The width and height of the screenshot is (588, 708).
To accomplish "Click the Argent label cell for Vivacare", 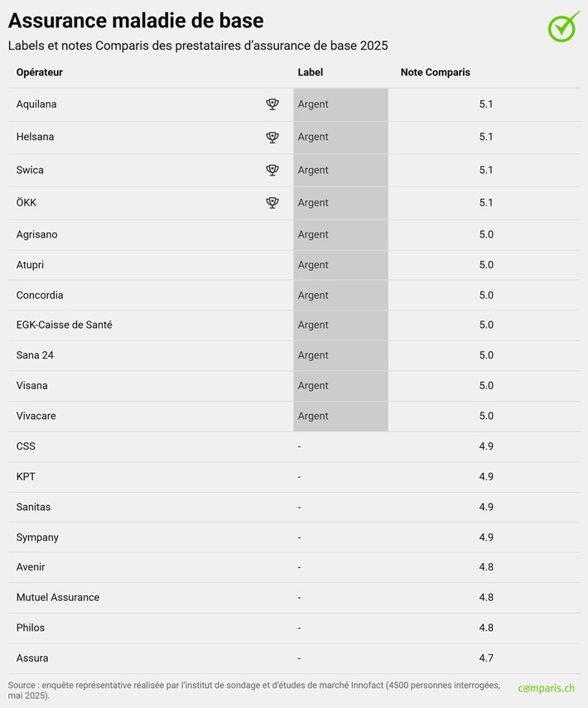I will point(314,416).
